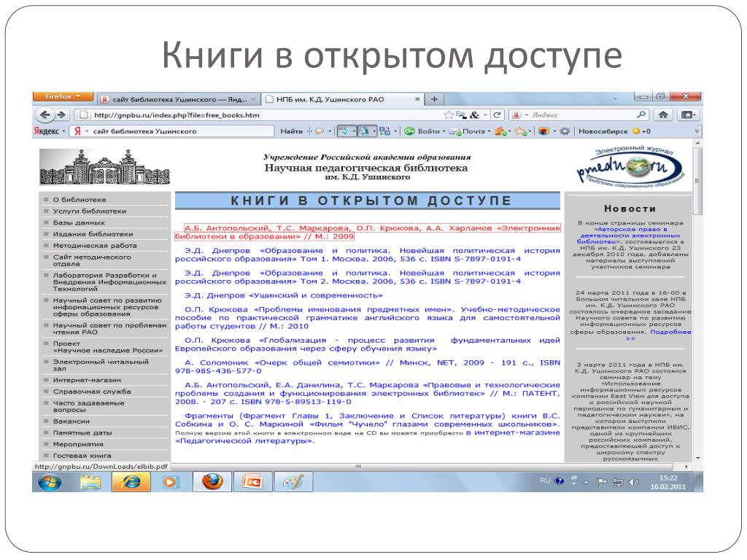This screenshot has width=747, height=560.
Task: Click the Найти search button
Action: pos(291,131)
